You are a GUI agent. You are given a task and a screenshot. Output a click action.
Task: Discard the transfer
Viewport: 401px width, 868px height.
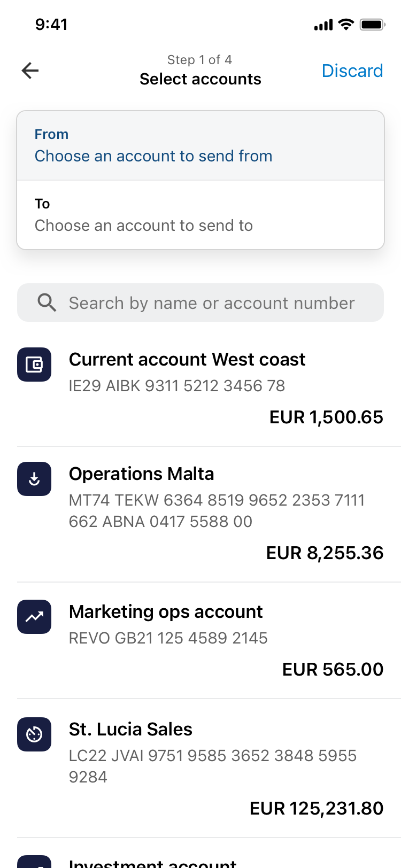pos(352,71)
